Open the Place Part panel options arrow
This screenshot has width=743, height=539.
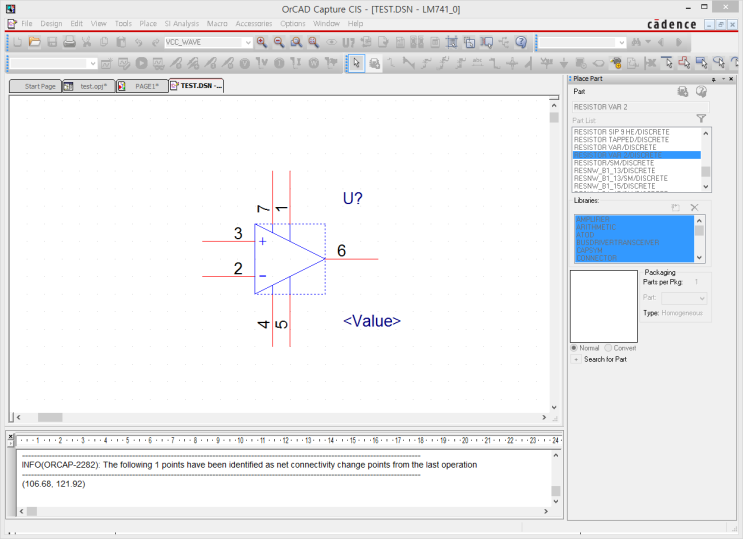pos(724,79)
